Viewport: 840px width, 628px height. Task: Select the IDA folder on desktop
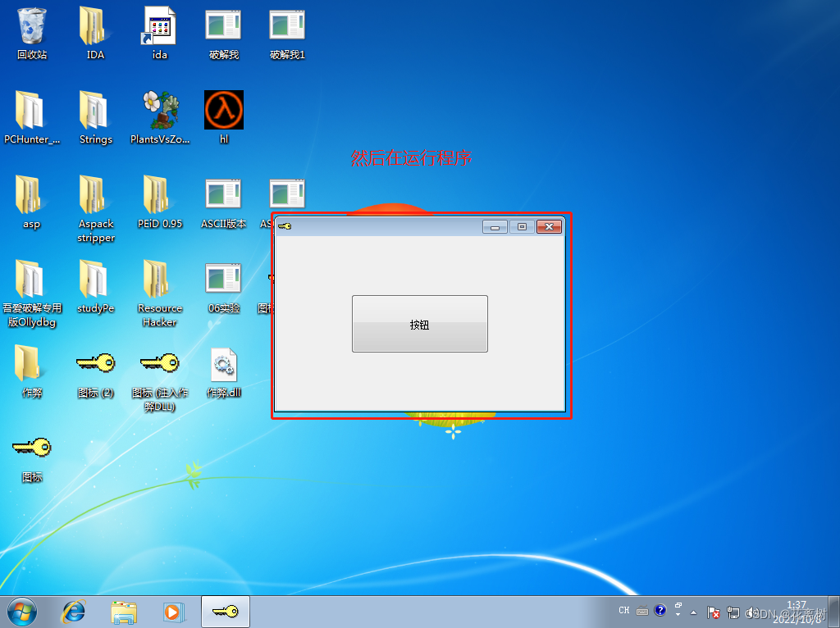(x=95, y=33)
